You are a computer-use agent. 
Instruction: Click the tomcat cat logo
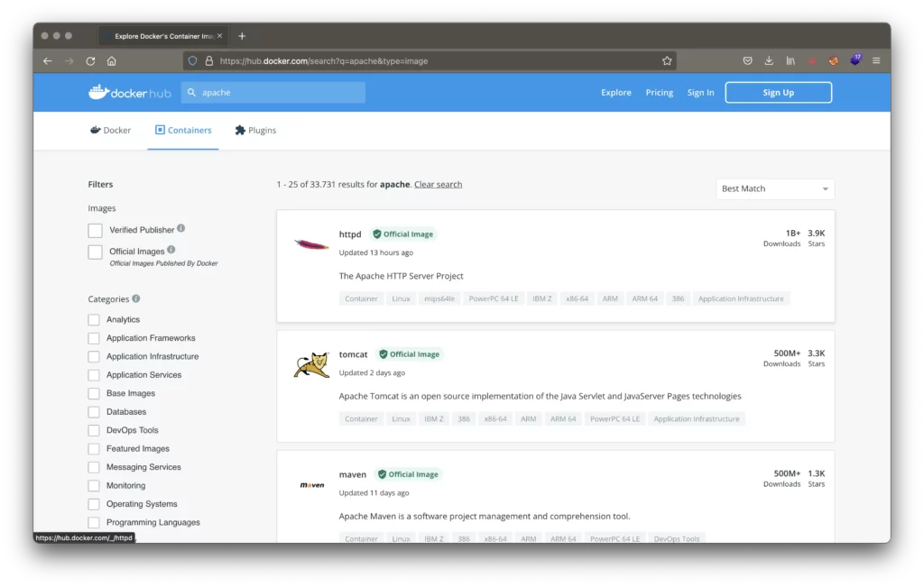[x=311, y=365]
